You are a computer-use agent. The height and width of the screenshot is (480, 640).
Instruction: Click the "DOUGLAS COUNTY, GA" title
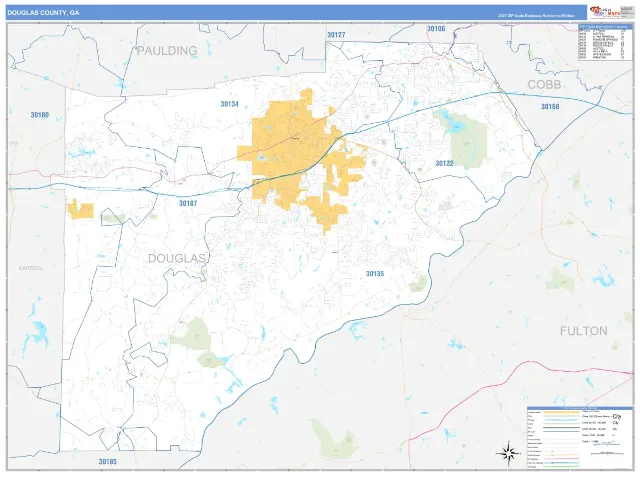coord(43,13)
